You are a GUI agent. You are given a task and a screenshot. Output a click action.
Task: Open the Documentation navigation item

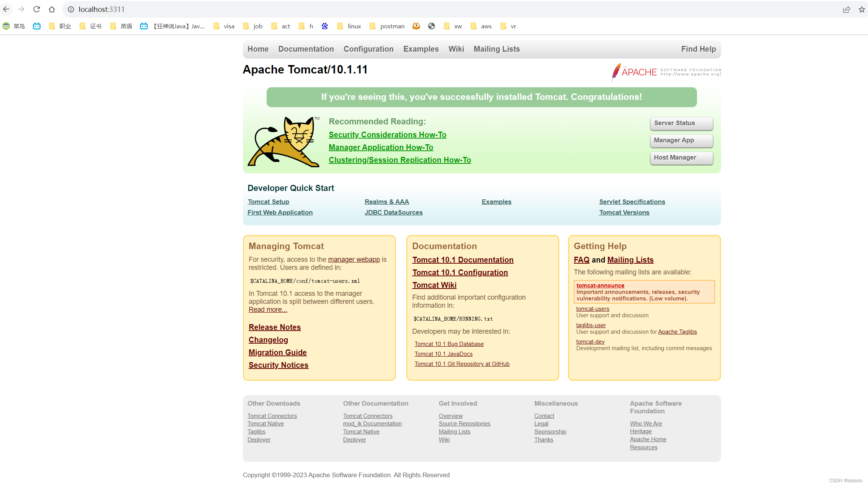coord(306,49)
